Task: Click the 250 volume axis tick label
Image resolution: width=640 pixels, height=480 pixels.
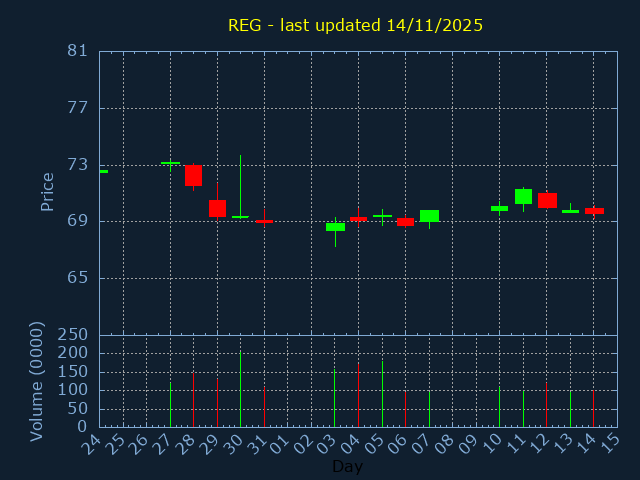Action: pos(74,335)
